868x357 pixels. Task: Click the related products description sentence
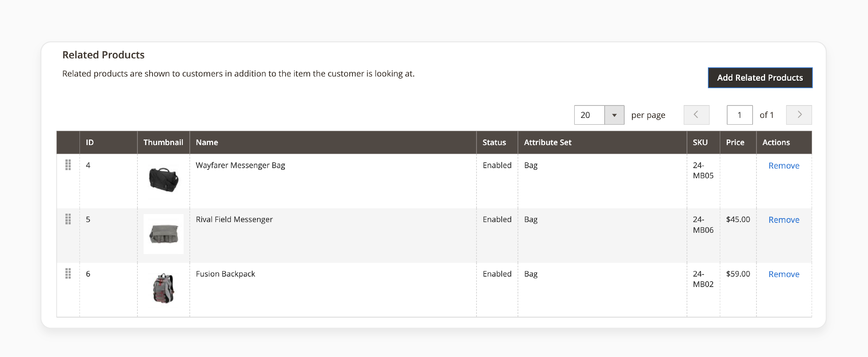point(238,73)
